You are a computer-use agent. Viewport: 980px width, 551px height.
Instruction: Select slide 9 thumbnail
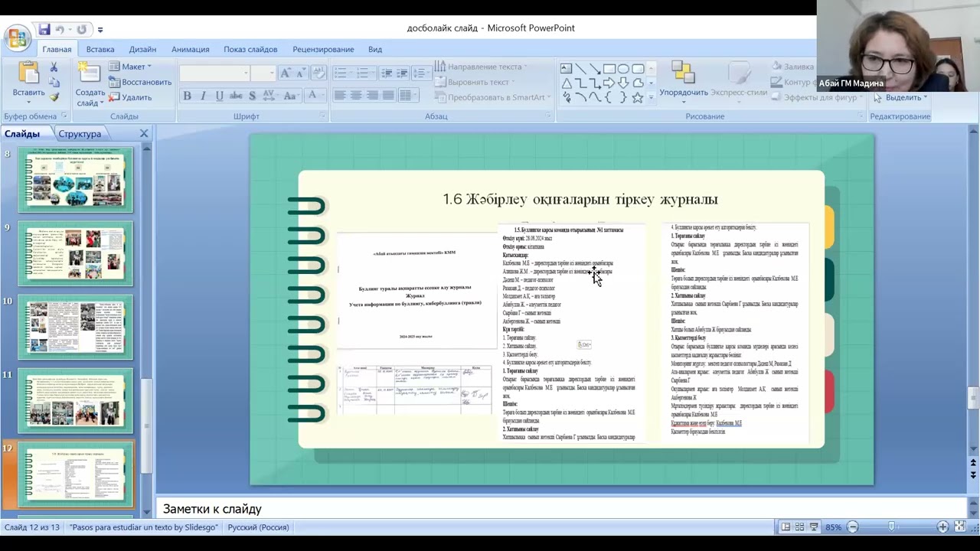click(75, 253)
